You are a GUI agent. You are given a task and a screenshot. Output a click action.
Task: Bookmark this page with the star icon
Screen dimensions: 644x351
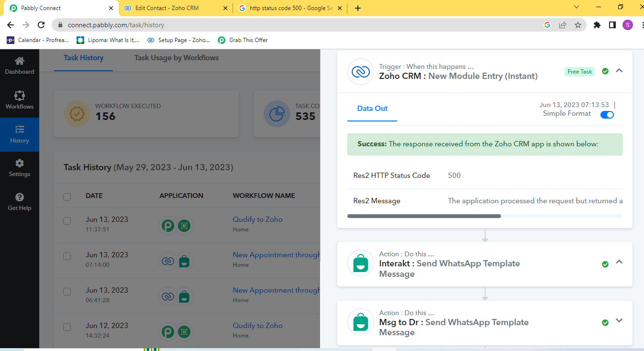578,25
